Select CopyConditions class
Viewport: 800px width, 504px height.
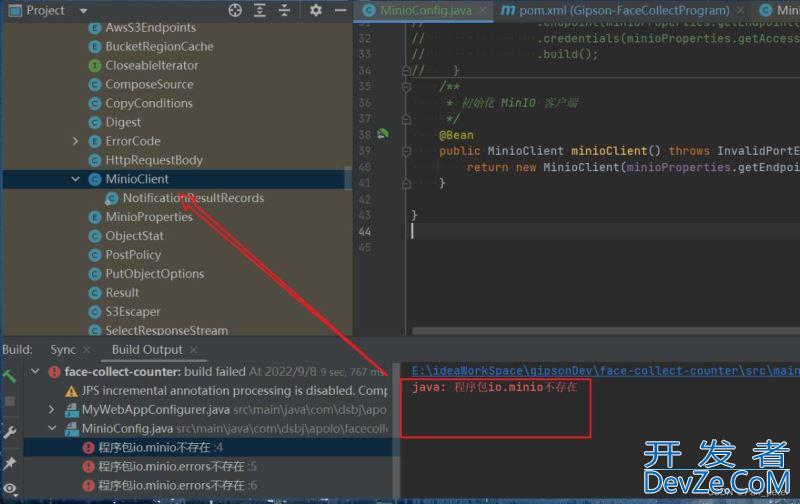click(x=149, y=103)
